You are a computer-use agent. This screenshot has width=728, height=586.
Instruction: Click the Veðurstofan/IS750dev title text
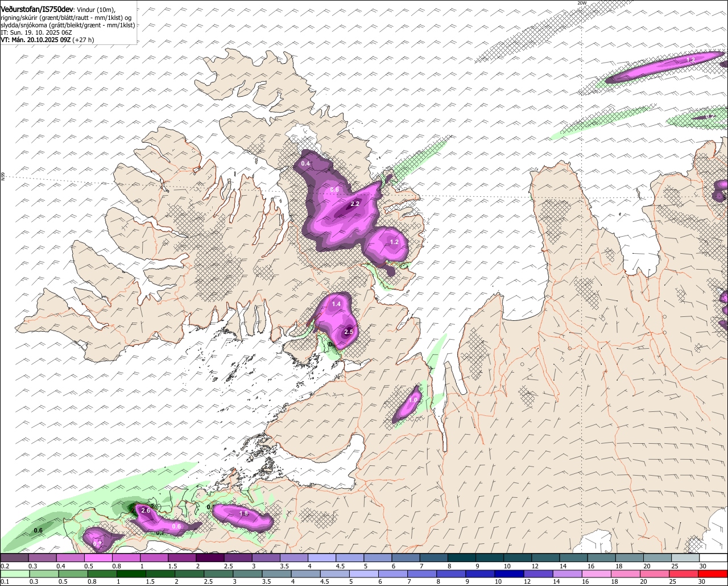coord(37,9)
